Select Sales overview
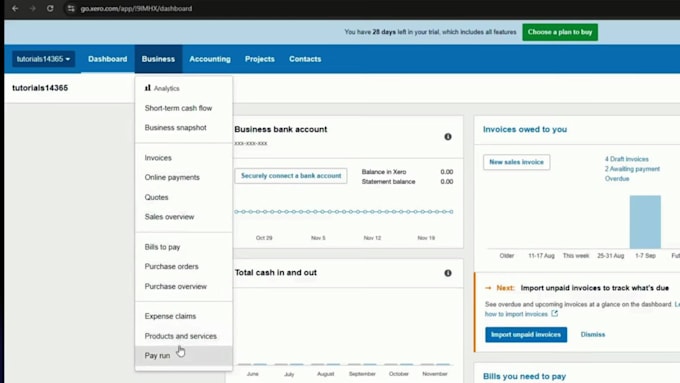This screenshot has width=680, height=383. pyautogui.click(x=183, y=217)
